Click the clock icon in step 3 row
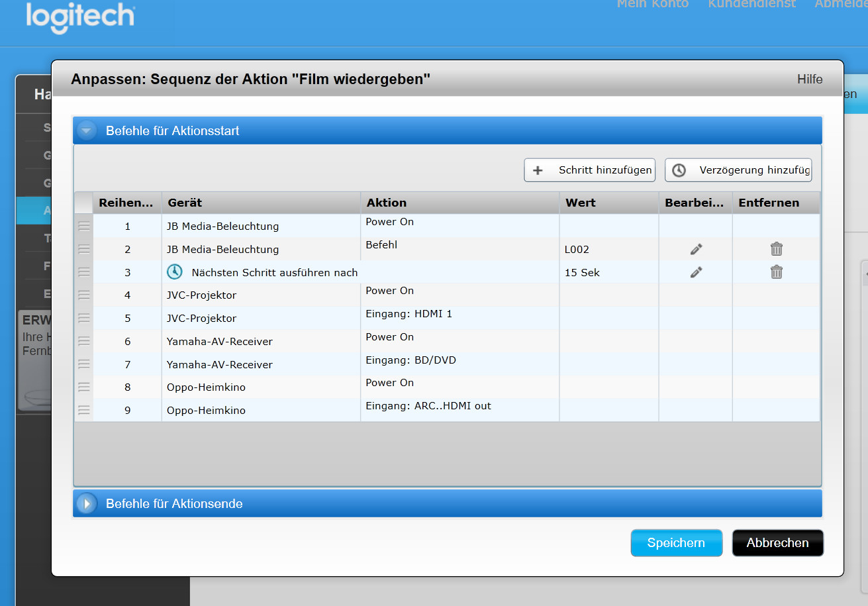 tap(174, 272)
